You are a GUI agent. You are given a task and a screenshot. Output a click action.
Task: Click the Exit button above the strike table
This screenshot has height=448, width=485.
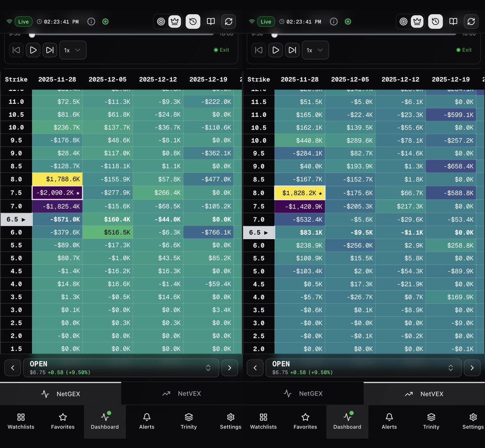221,50
